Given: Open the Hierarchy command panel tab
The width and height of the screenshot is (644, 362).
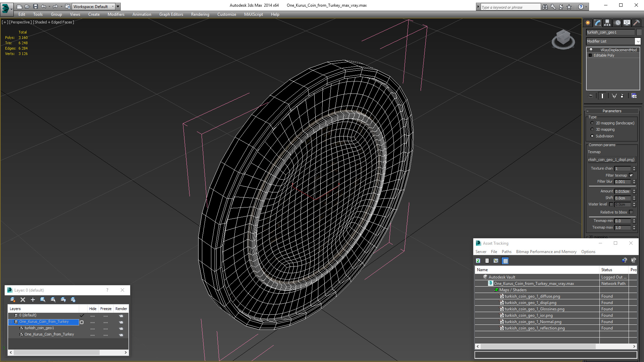Looking at the screenshot, I should tap(607, 23).
